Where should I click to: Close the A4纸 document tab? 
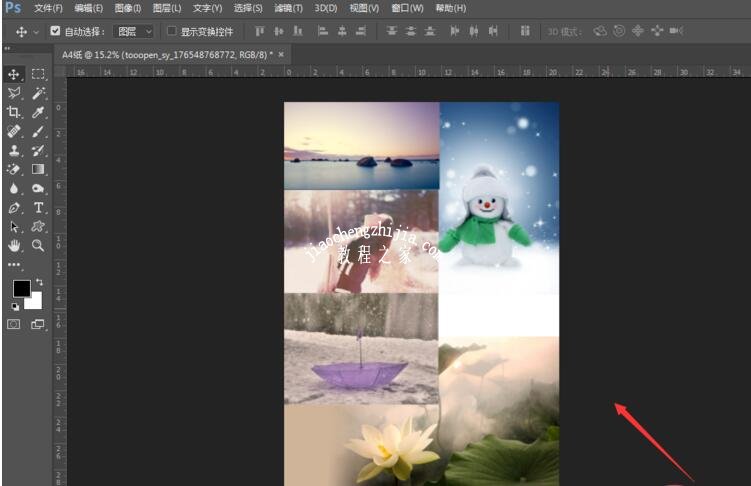280,54
